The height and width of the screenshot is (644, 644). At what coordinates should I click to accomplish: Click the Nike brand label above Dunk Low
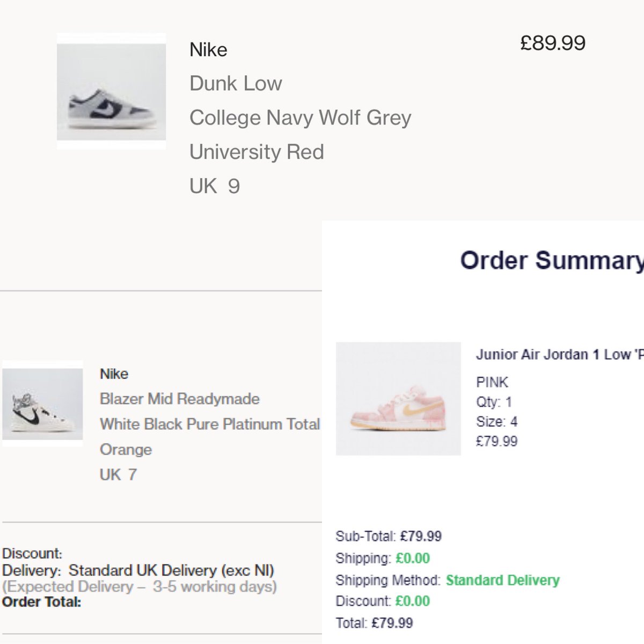pos(208,50)
